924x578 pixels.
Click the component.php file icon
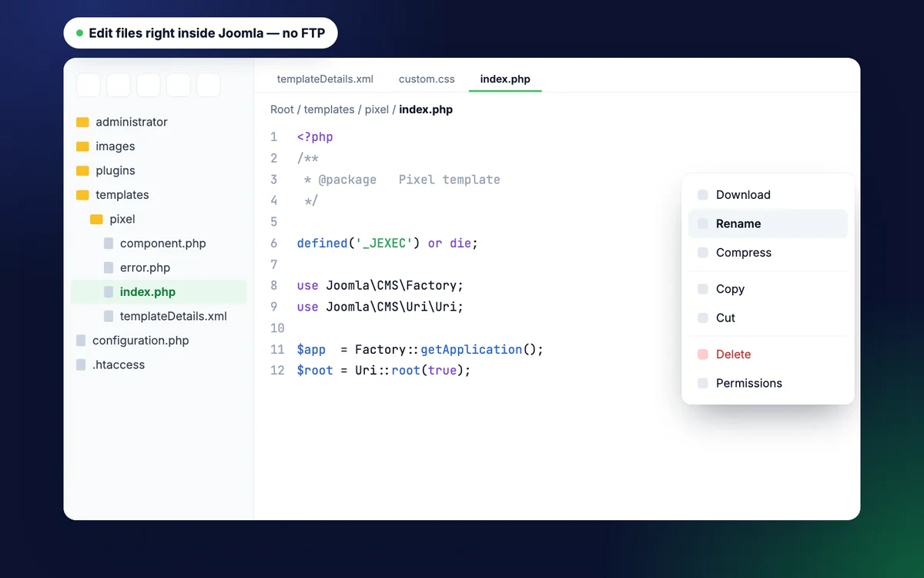[x=109, y=244]
